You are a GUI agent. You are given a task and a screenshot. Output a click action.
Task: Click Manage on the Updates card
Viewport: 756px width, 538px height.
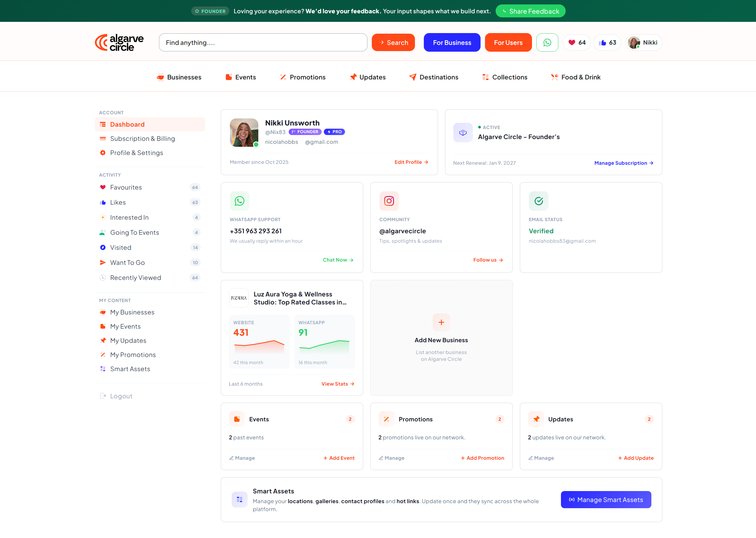coord(541,458)
